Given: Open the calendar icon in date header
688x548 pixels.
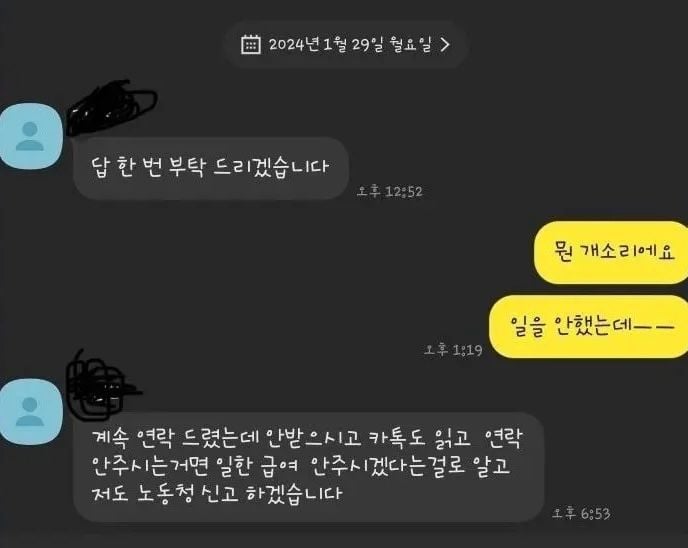Looking at the screenshot, I should [251, 44].
